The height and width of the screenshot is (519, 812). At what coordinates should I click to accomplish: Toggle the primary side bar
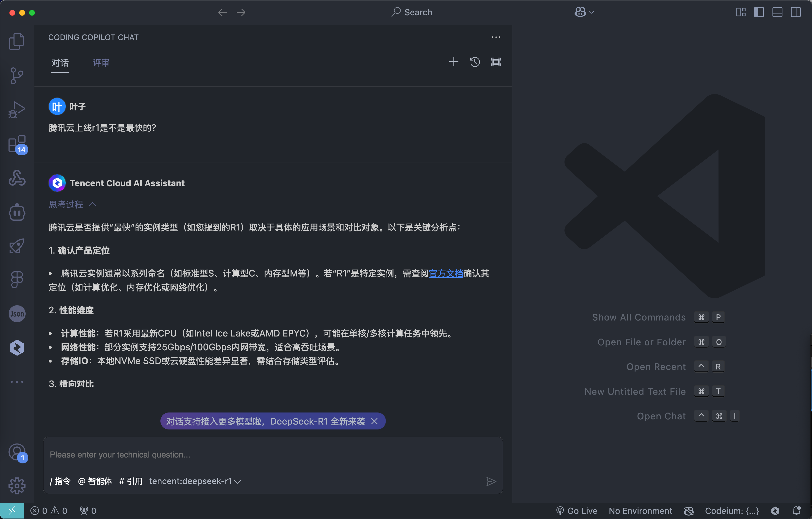click(759, 13)
